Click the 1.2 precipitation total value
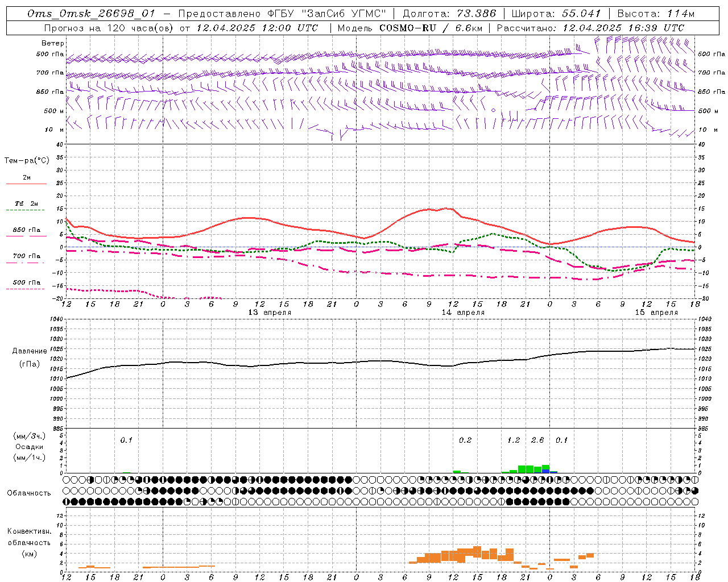The height and width of the screenshot is (582, 728). click(514, 440)
